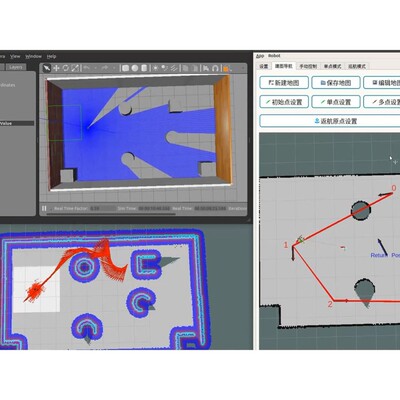Image resolution: width=400 pixels, height=400 pixels.
Task: Select the arrow selection mode tool
Action: [47, 68]
